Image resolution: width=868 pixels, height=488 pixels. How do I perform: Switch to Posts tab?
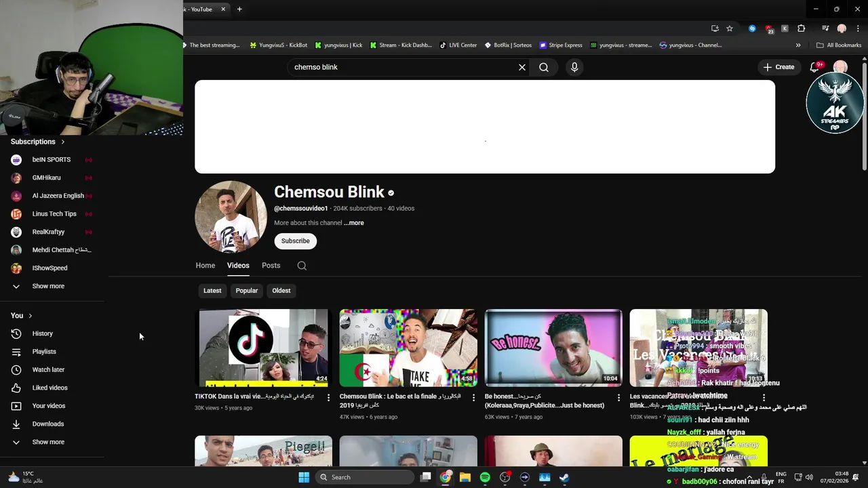[271, 266]
